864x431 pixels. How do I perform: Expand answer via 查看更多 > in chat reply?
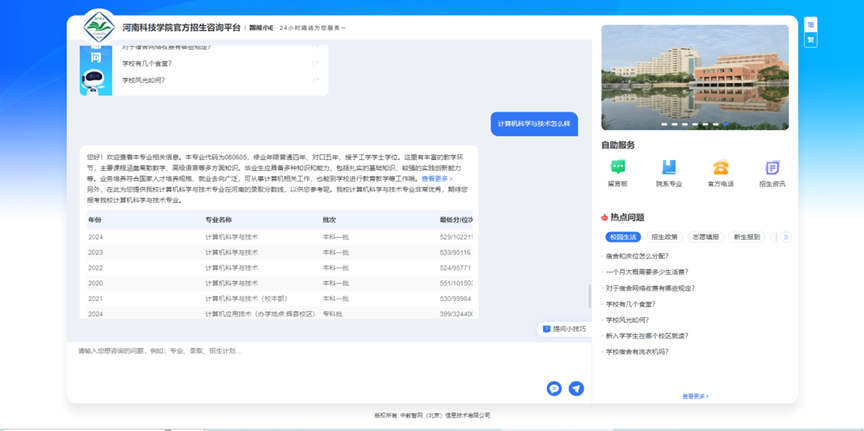click(x=438, y=179)
